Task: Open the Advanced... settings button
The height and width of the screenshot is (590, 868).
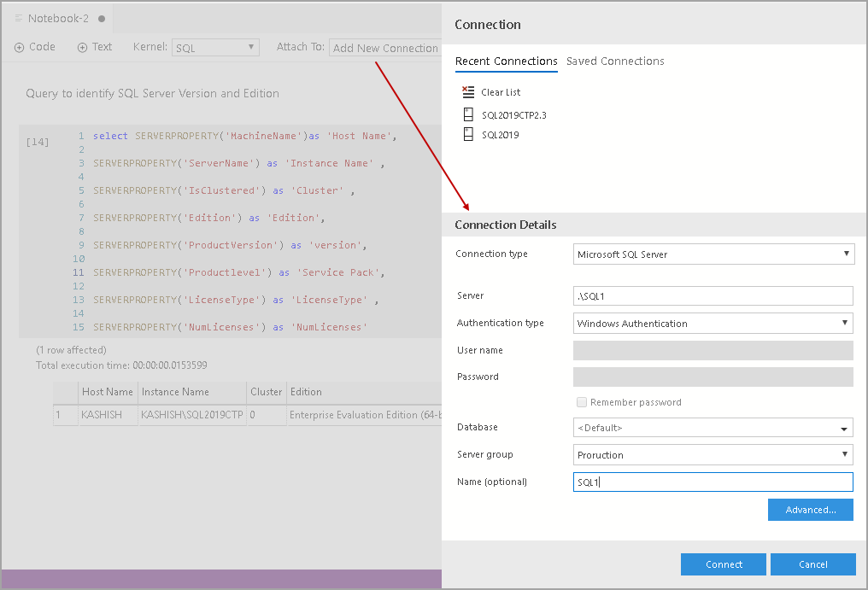Action: tap(810, 510)
